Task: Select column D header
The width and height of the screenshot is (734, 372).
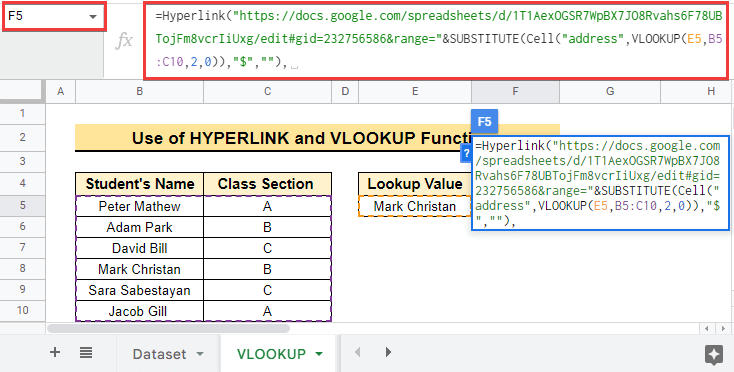Action: click(345, 91)
